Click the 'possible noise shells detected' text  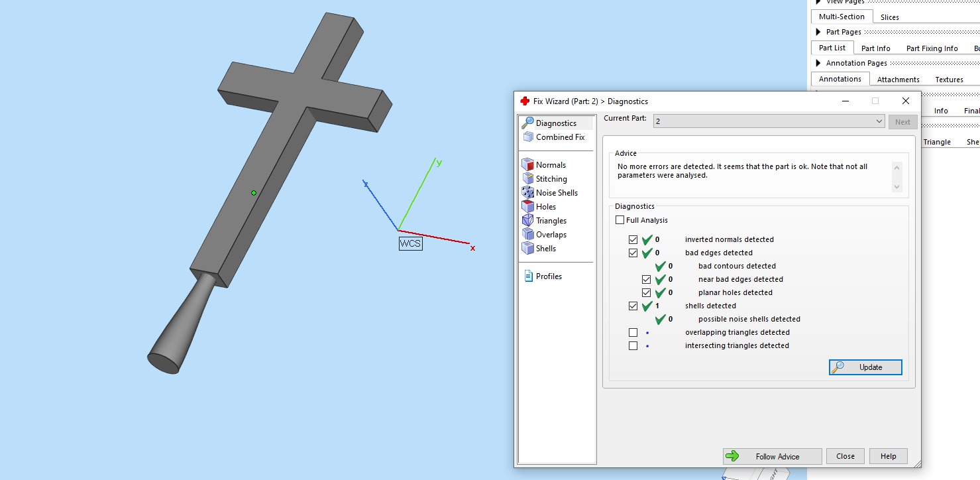(x=749, y=319)
